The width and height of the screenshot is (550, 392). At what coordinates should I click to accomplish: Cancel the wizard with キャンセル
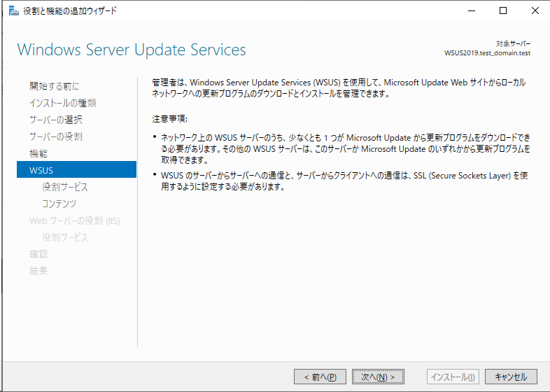[511, 377]
